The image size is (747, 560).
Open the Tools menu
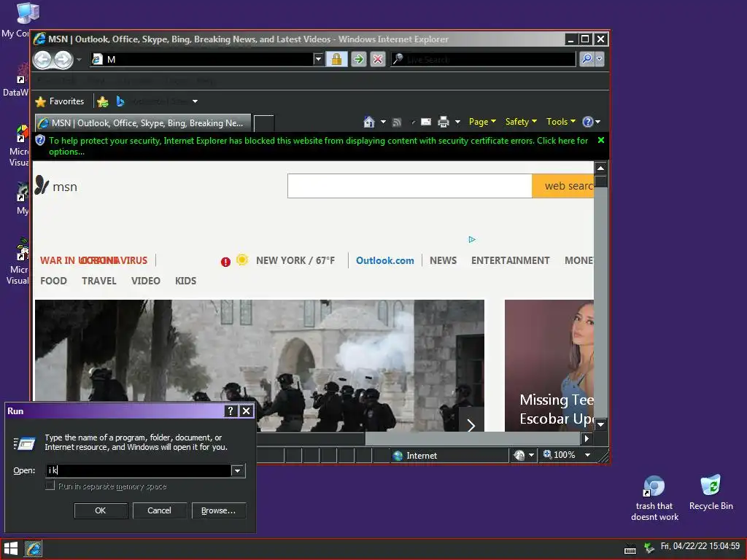(561, 122)
